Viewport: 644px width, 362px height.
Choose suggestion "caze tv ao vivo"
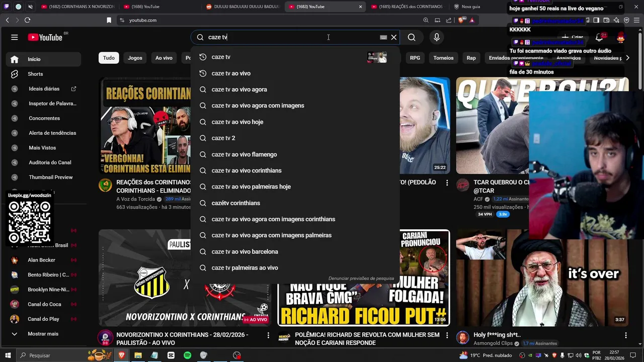(295, 73)
